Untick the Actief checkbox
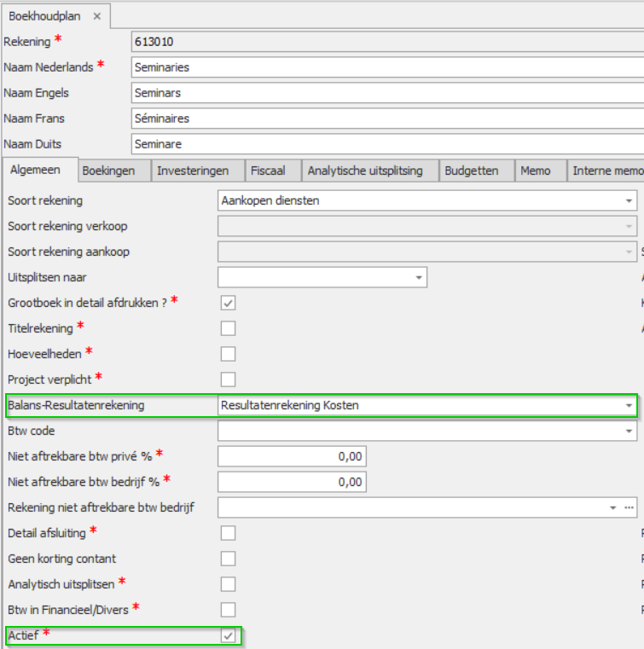This screenshot has width=644, height=649. (228, 635)
